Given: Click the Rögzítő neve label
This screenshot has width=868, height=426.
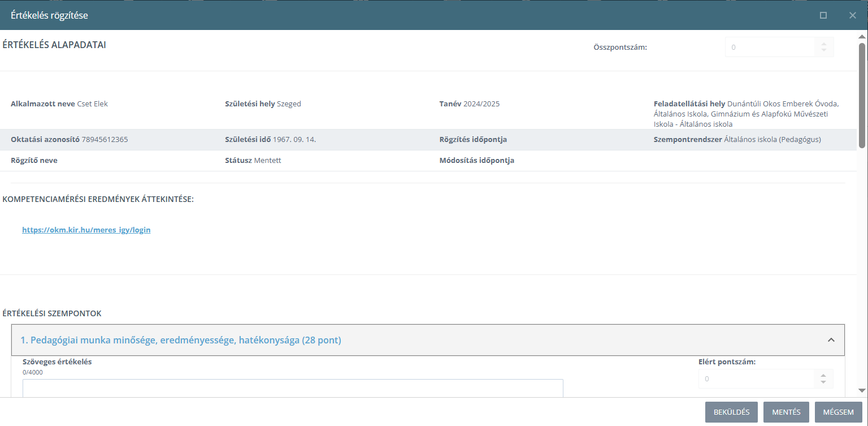Looking at the screenshot, I should click(x=34, y=161).
